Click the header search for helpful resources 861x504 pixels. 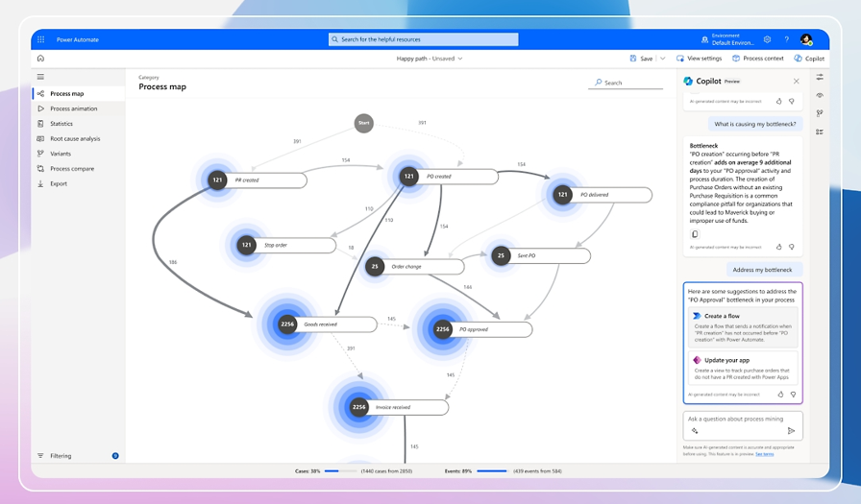pos(424,39)
